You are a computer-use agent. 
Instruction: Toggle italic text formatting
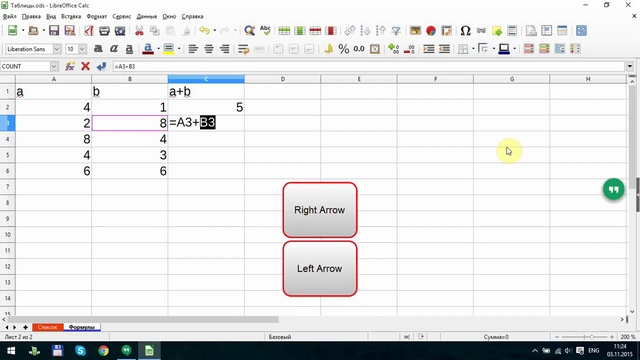pos(114,49)
